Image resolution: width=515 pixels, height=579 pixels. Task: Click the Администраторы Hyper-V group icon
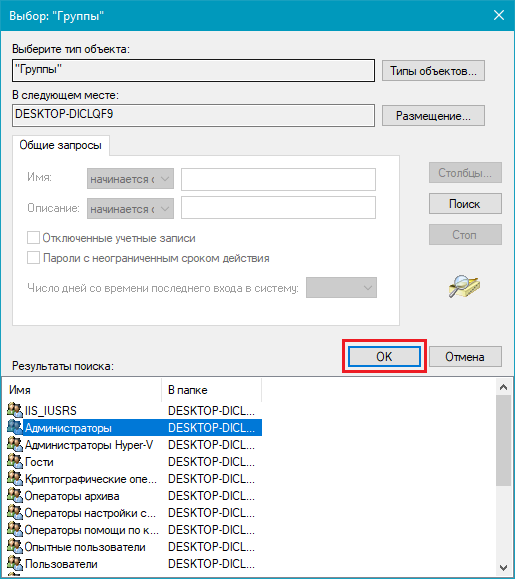15,444
